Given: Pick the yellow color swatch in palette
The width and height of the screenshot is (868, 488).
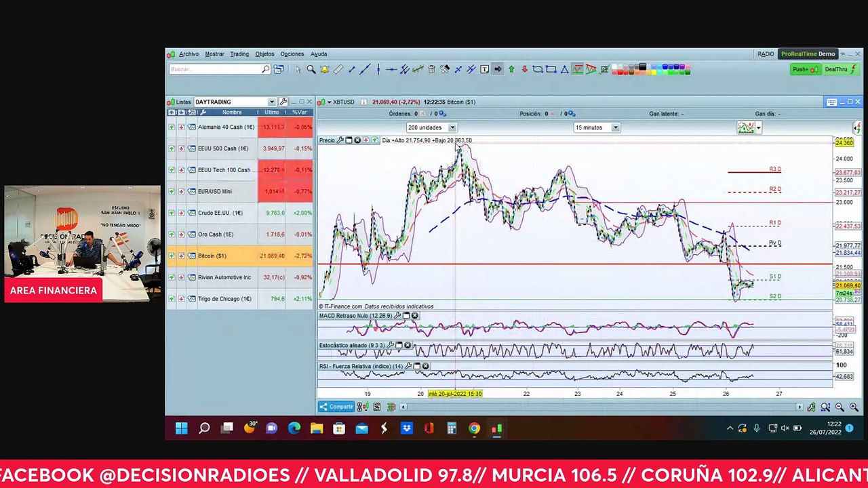Looking at the screenshot, I should coord(654,73).
